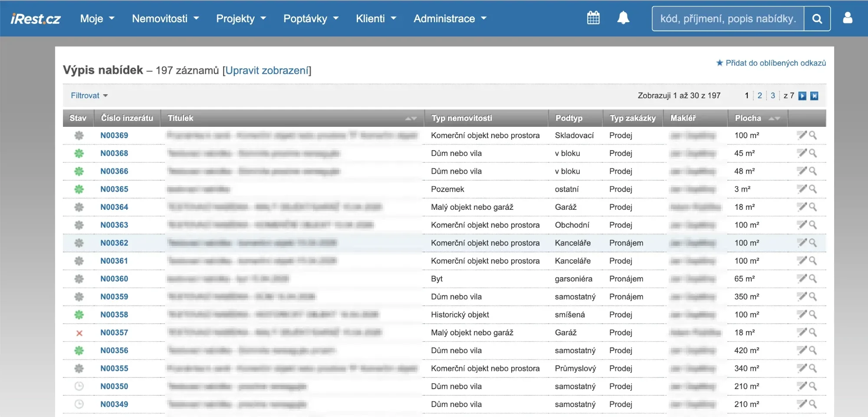Image resolution: width=868 pixels, height=417 pixels.
Task: Click the iRest.cz logo
Action: (36, 19)
